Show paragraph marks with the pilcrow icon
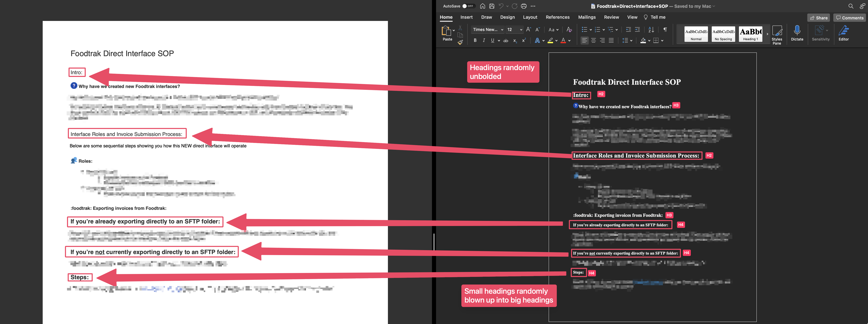 tap(665, 30)
